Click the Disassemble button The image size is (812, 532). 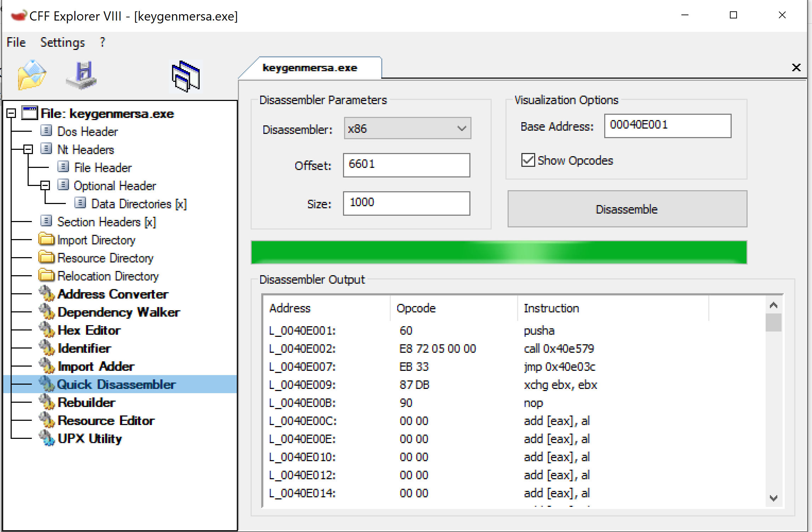pyautogui.click(x=627, y=209)
